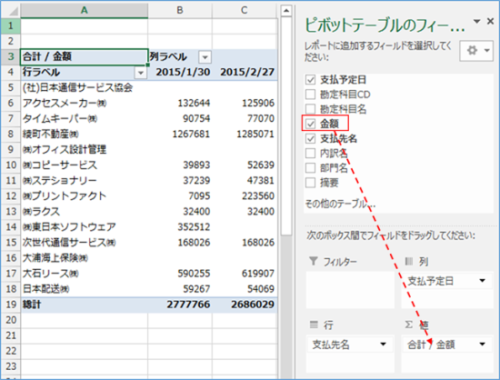Viewport: 500px width, 380px height.
Task: Check the 勘定科目名 field checkbox
Action: tap(310, 109)
